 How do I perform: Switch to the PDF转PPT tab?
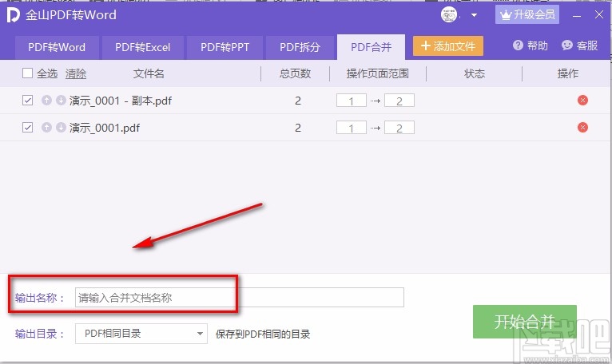coord(225,47)
